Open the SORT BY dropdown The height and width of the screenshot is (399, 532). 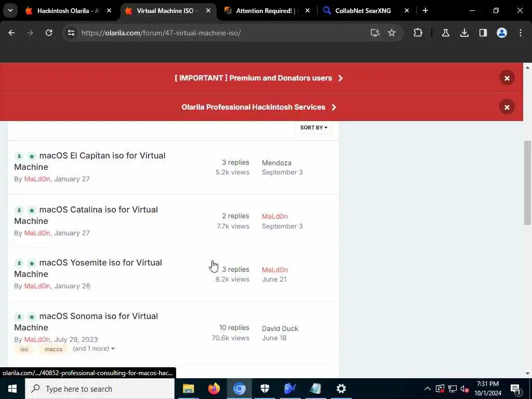(x=313, y=128)
